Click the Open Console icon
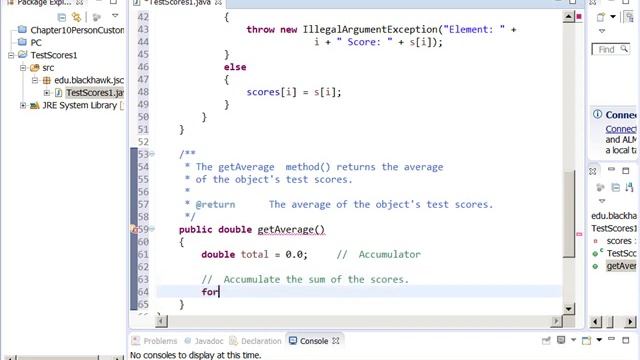 pyautogui.click(x=587, y=340)
